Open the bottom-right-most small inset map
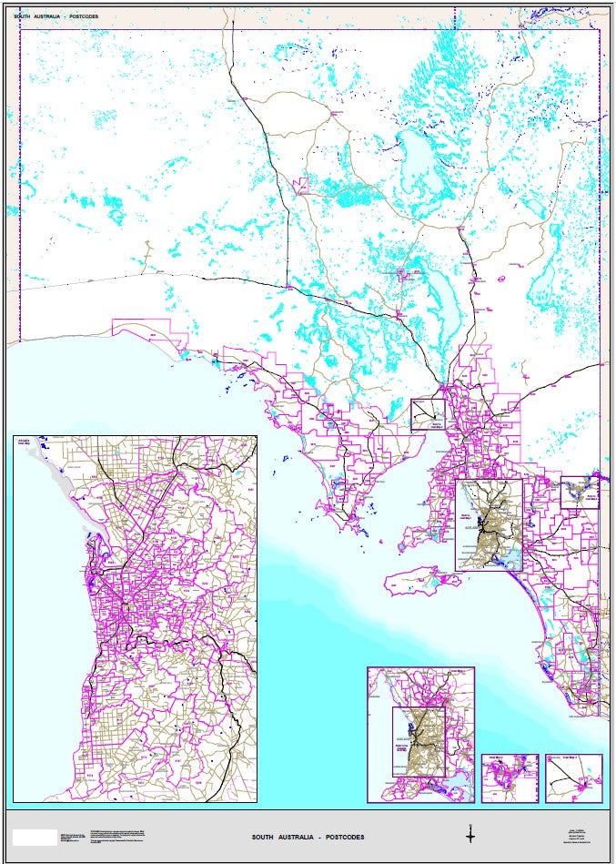The image size is (616, 864). point(573,778)
